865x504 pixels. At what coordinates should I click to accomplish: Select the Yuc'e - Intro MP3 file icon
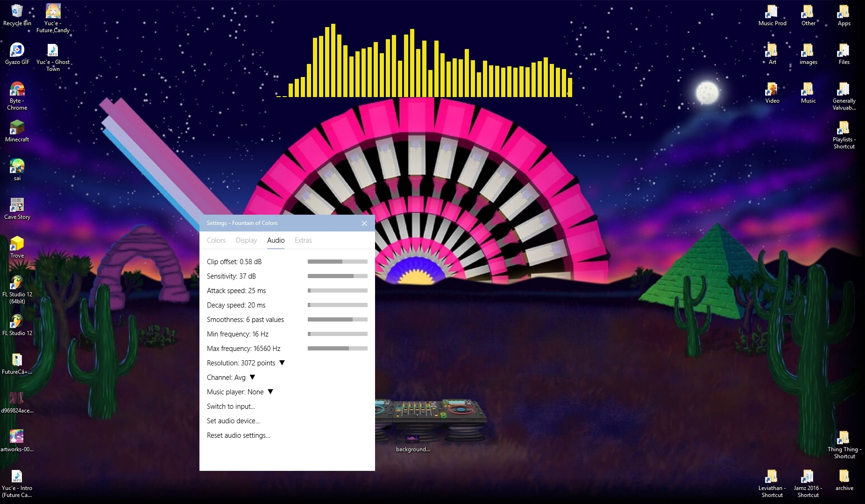(x=17, y=483)
